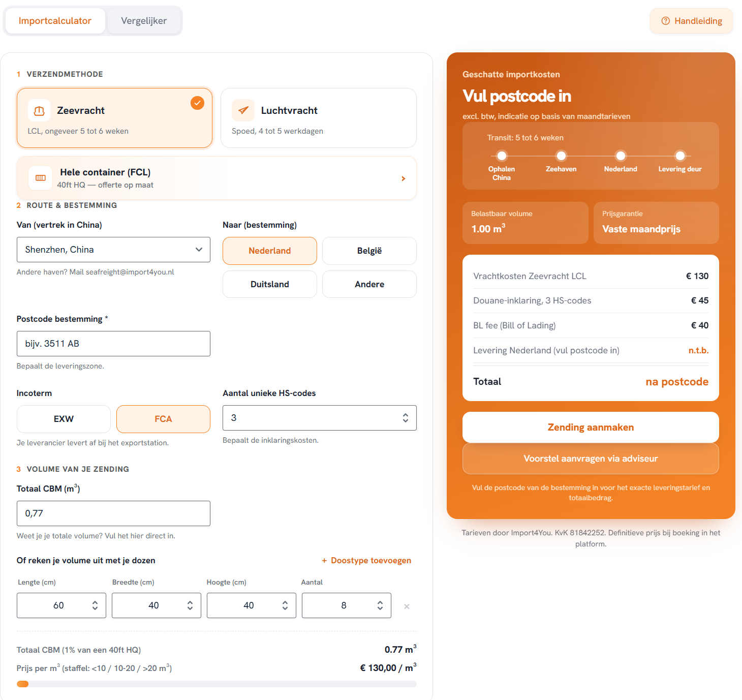Choose Nederland as destination
This screenshot has height=700, width=742.
pos(270,251)
